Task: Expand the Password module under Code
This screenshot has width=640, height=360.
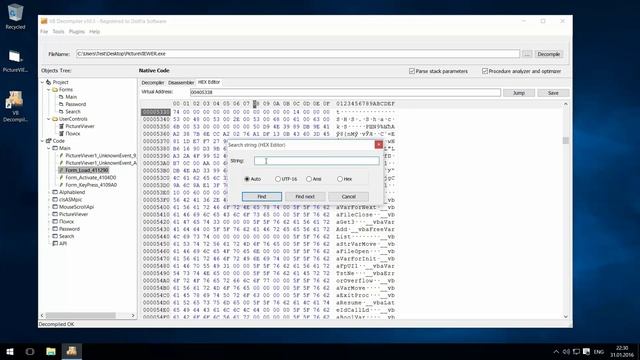Action: [x=49, y=229]
